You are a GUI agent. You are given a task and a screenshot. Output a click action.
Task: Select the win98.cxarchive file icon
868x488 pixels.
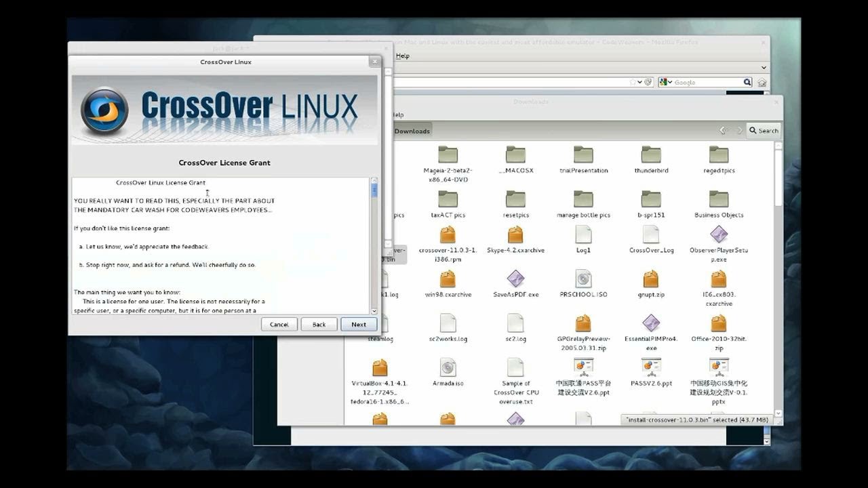pos(448,279)
